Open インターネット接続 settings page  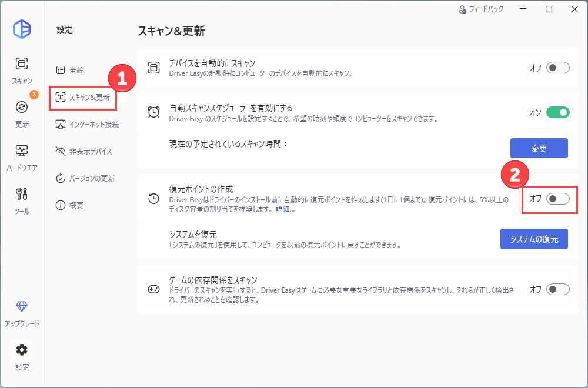click(87, 124)
